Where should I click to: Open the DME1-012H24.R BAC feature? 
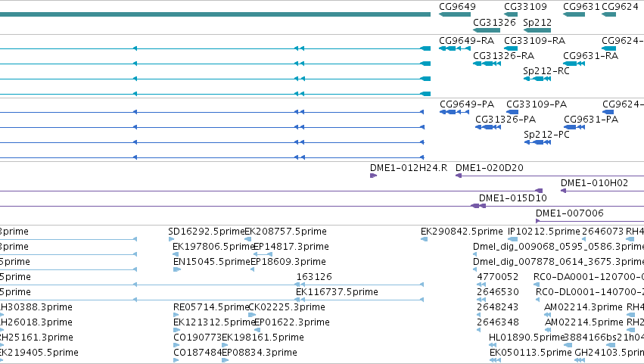point(373,176)
